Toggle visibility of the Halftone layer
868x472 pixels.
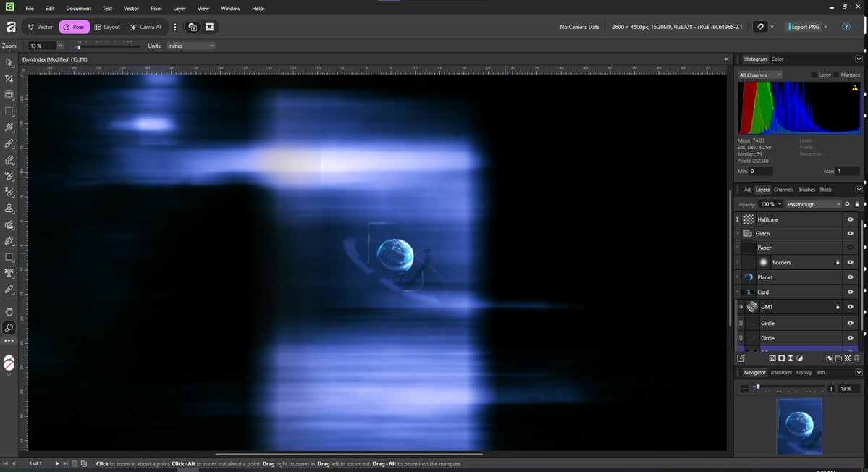click(851, 219)
